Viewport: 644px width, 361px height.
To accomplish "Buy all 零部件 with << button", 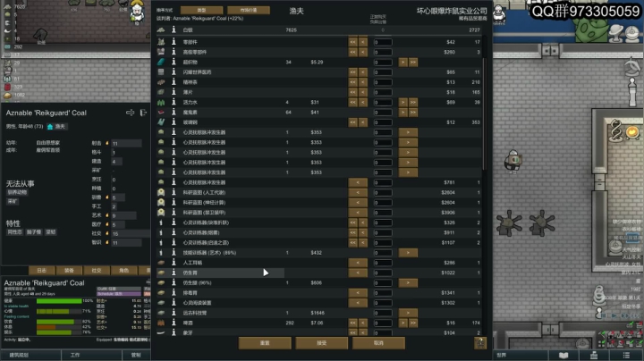I will [352, 42].
